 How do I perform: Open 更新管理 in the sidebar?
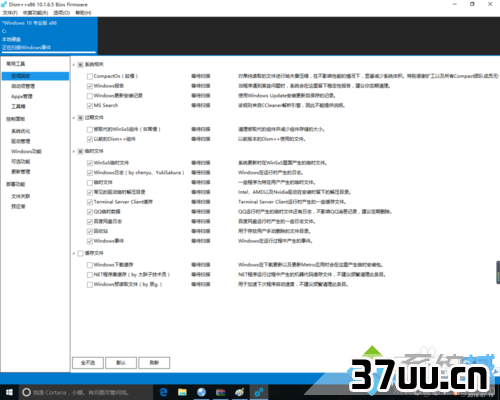[21, 172]
